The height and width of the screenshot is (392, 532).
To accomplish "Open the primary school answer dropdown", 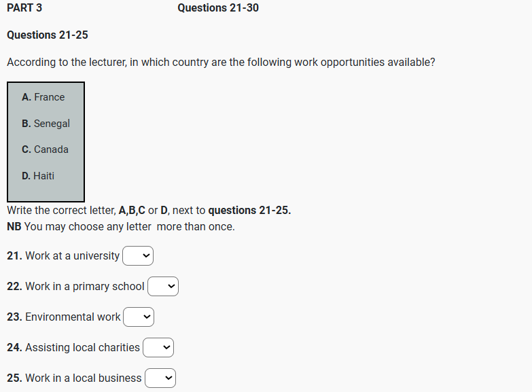I will coord(163,287).
